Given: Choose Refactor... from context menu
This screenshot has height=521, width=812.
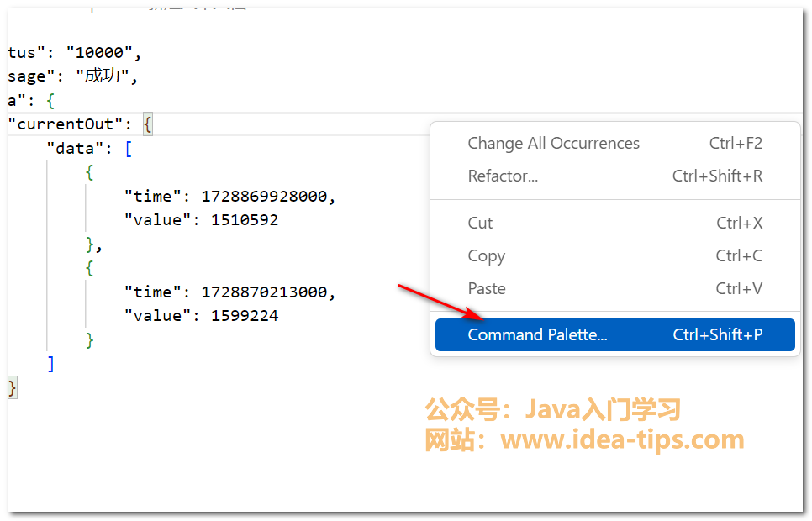Looking at the screenshot, I should click(614, 176).
